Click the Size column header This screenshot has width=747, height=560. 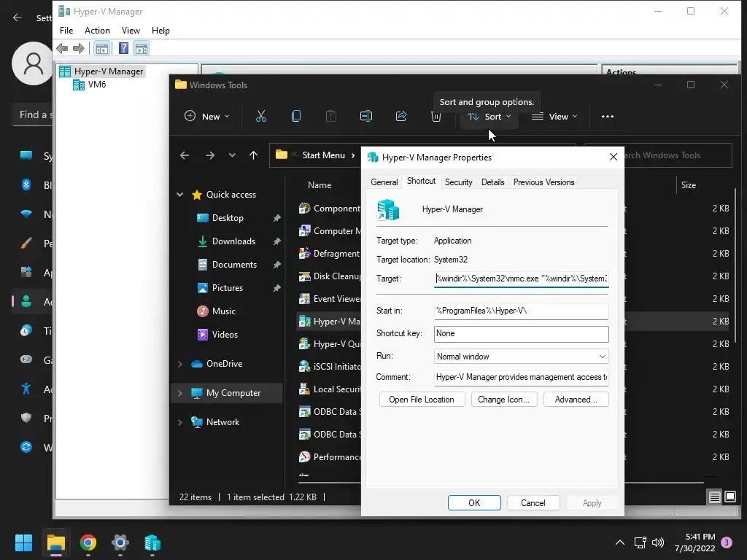[689, 185]
